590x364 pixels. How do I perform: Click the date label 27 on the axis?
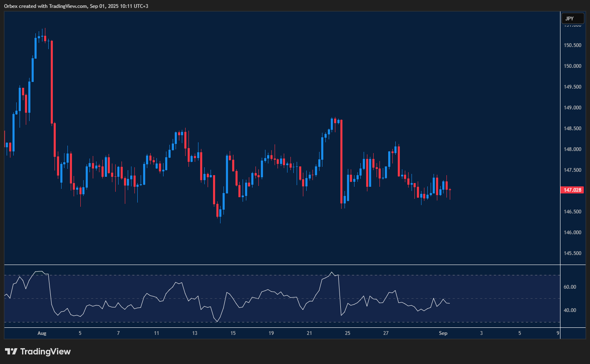386,333
